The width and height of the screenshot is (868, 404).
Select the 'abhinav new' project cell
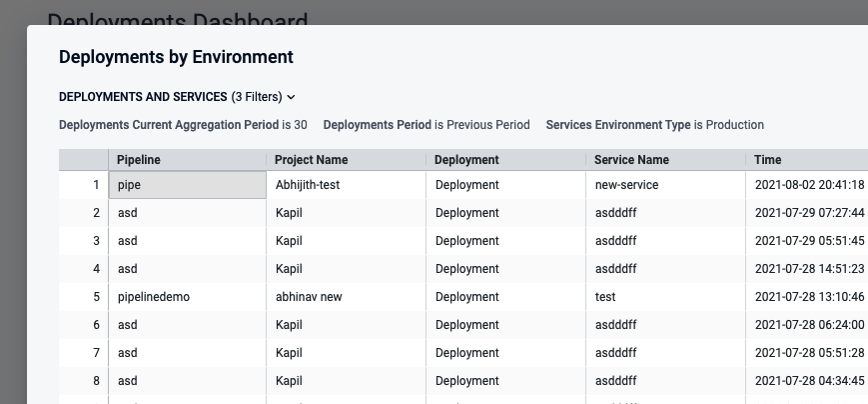click(309, 297)
